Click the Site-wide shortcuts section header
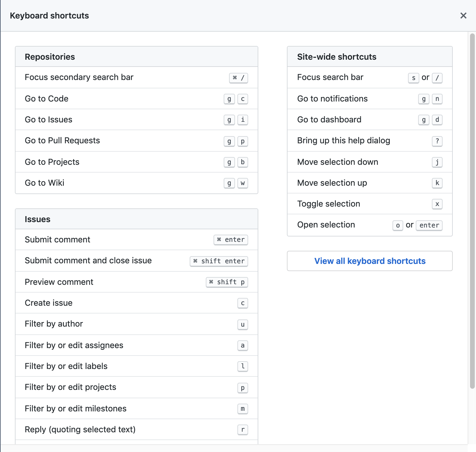Screen dimensions: 476x452 (x=337, y=57)
